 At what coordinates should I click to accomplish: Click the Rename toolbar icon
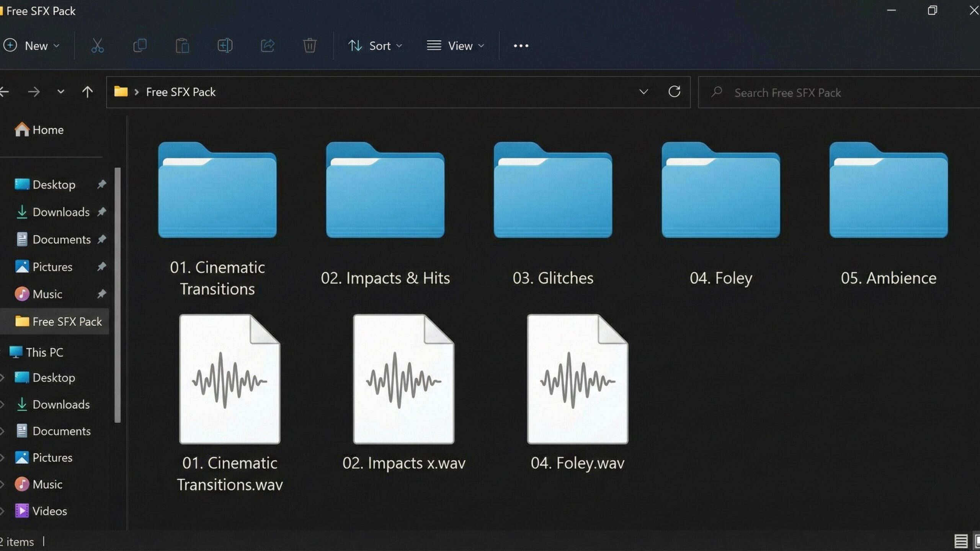click(225, 46)
